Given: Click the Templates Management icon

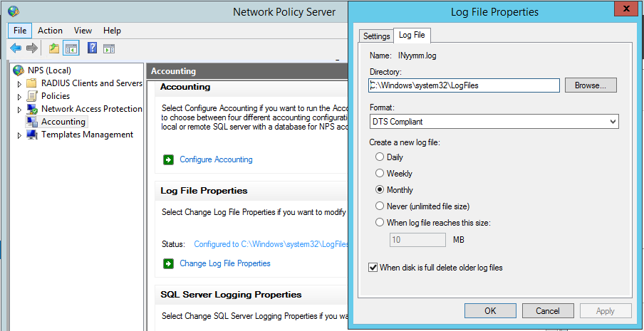Looking at the screenshot, I should coord(31,135).
